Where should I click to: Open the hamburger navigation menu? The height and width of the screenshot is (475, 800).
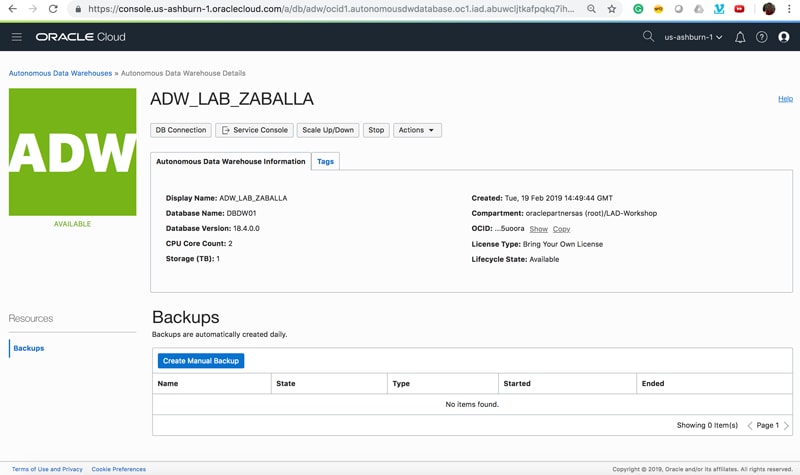click(x=16, y=37)
